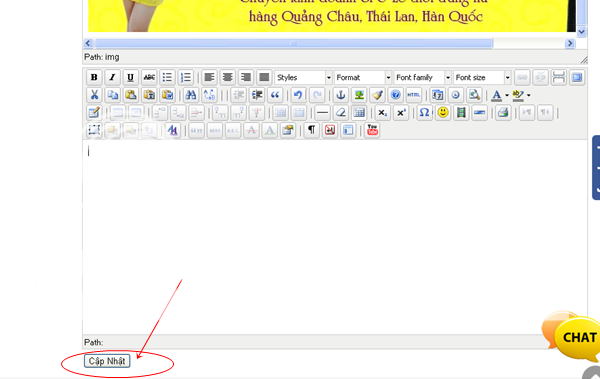Insert a YouTube video
600x379 pixels.
point(372,130)
